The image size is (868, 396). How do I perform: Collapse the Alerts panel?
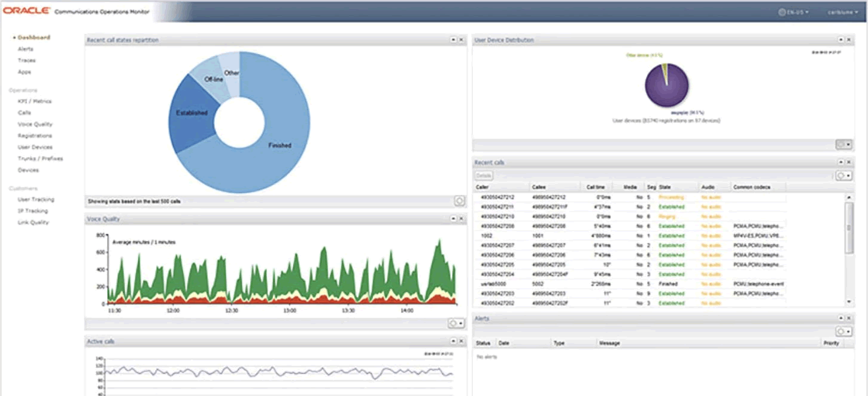point(842,319)
